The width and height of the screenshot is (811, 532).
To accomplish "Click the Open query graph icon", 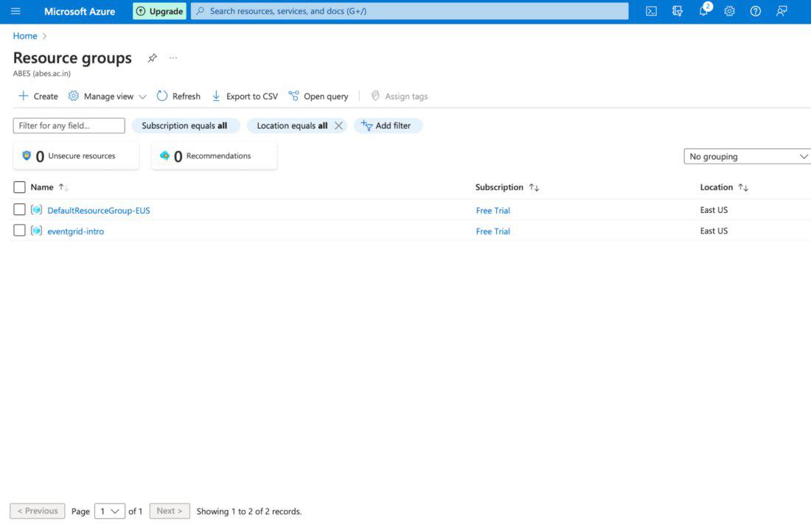I will pyautogui.click(x=293, y=96).
